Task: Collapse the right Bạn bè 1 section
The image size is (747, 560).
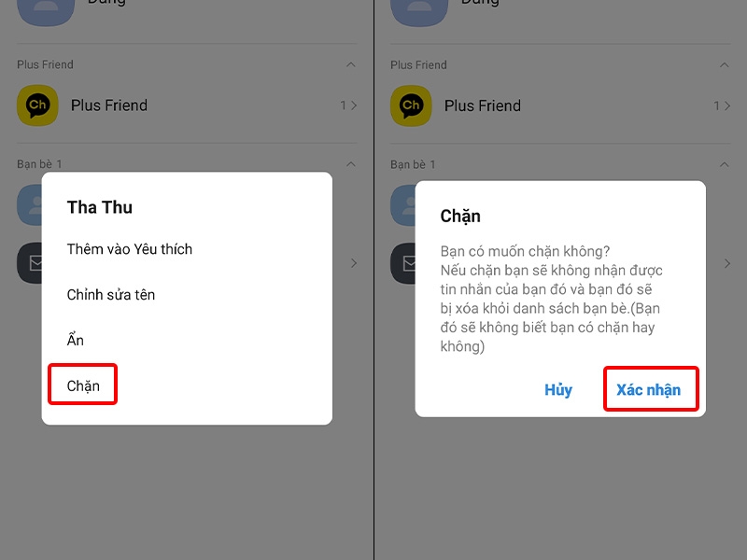Action: (725, 164)
